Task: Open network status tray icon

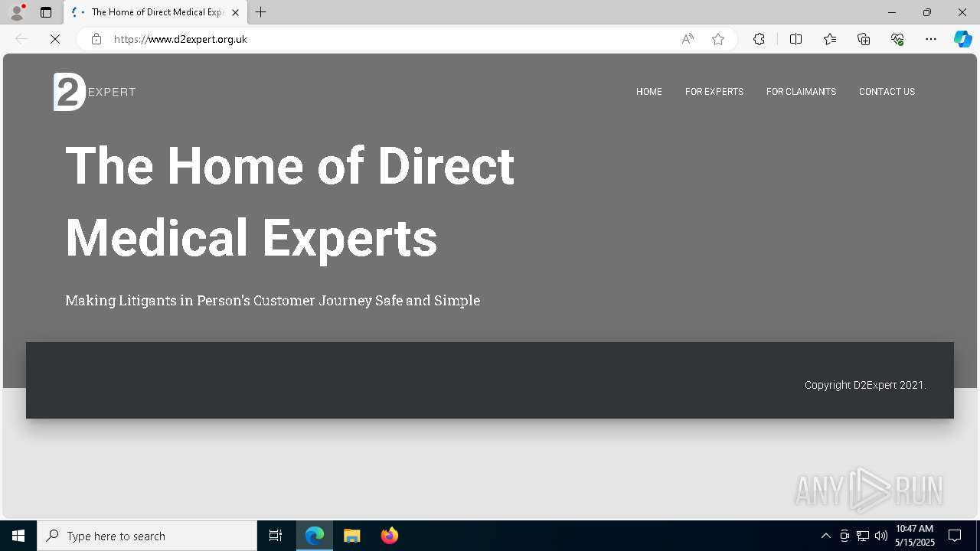Action: point(863,536)
